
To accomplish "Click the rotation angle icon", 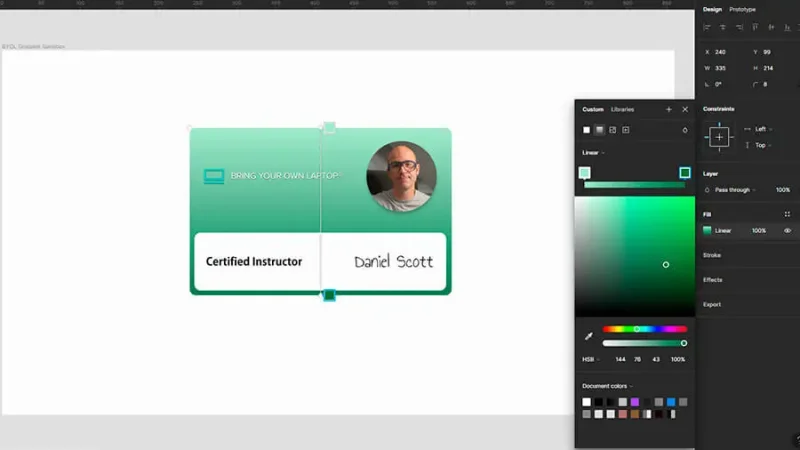I will point(707,85).
